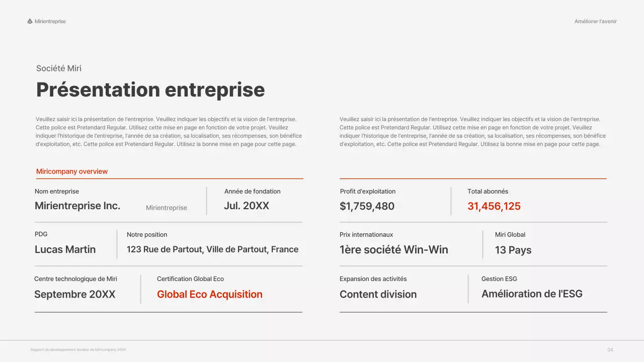The width and height of the screenshot is (644, 362).
Task: Select the left description paragraph
Action: pyautogui.click(x=169, y=132)
